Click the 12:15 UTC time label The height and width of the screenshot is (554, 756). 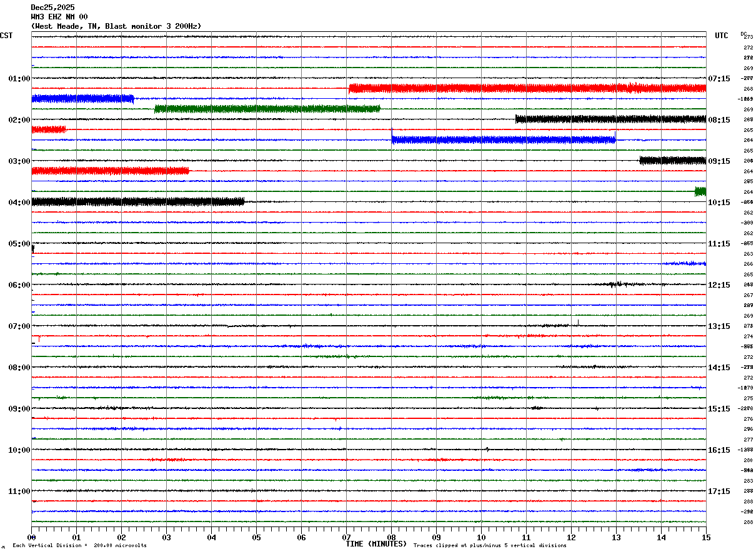click(x=719, y=285)
